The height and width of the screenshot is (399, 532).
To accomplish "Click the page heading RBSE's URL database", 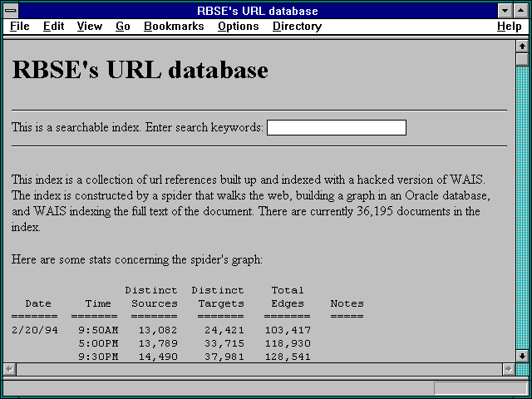I will click(x=140, y=70).
